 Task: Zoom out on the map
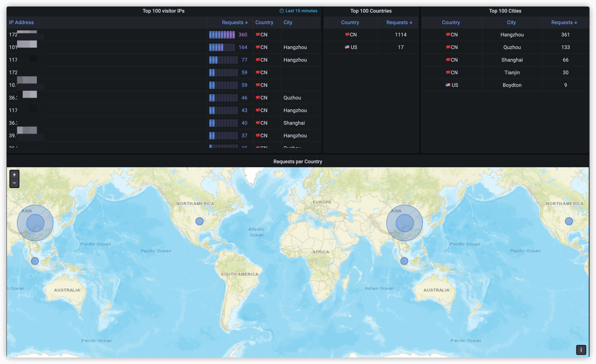14,183
